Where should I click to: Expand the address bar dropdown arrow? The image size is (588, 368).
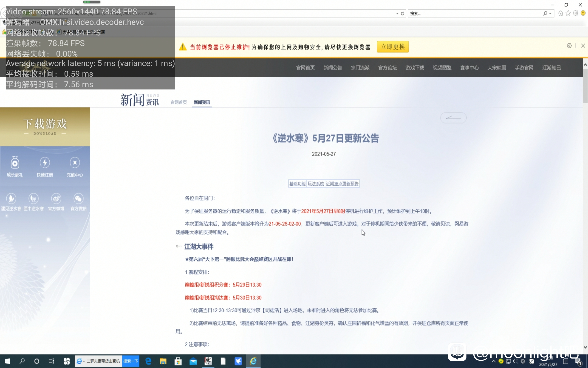pyautogui.click(x=397, y=14)
